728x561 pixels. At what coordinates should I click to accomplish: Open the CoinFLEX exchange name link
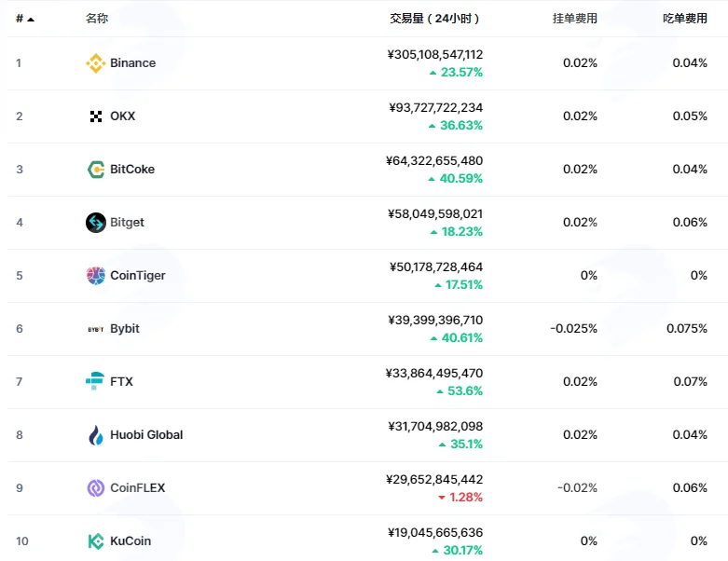click(137, 488)
